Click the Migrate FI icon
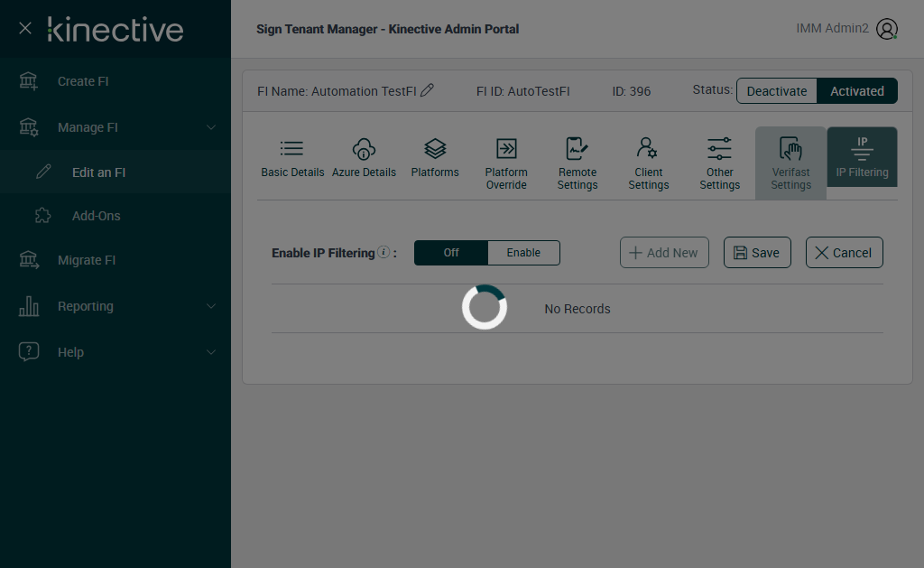Image resolution: width=924 pixels, height=568 pixels. (28, 260)
